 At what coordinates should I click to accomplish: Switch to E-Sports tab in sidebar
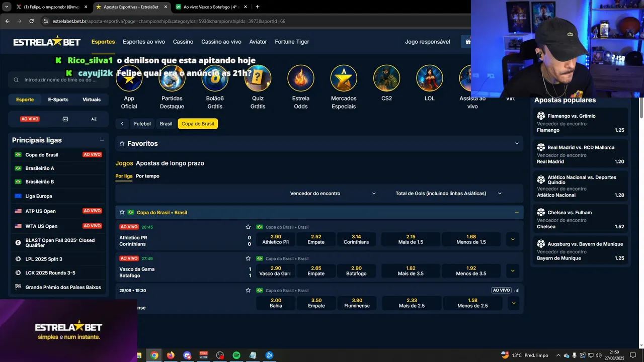pyautogui.click(x=58, y=100)
